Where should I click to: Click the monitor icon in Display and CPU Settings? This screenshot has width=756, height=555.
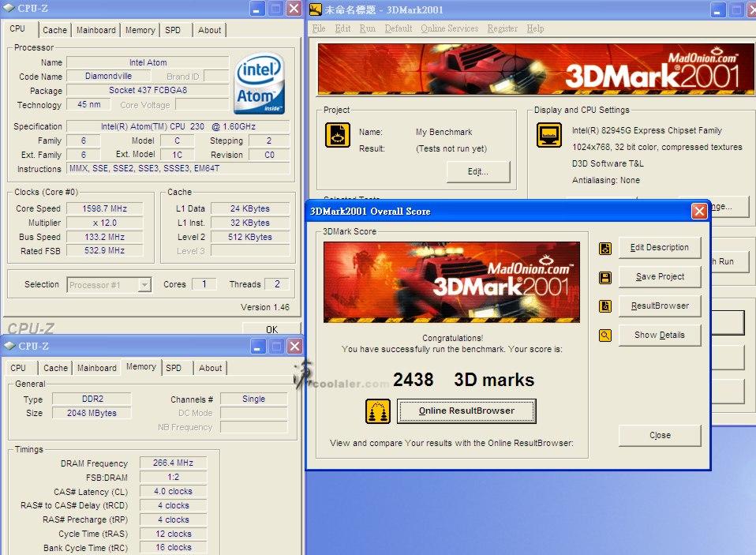[x=549, y=134]
